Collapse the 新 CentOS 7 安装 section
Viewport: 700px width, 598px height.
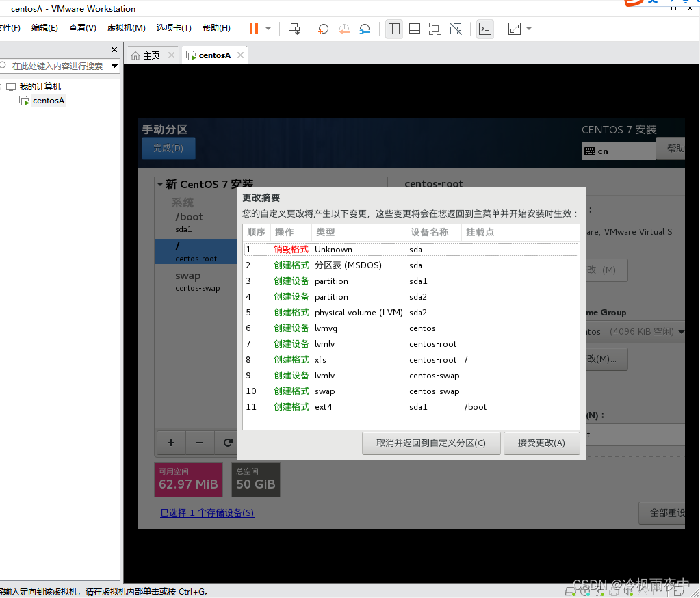pyautogui.click(x=160, y=184)
